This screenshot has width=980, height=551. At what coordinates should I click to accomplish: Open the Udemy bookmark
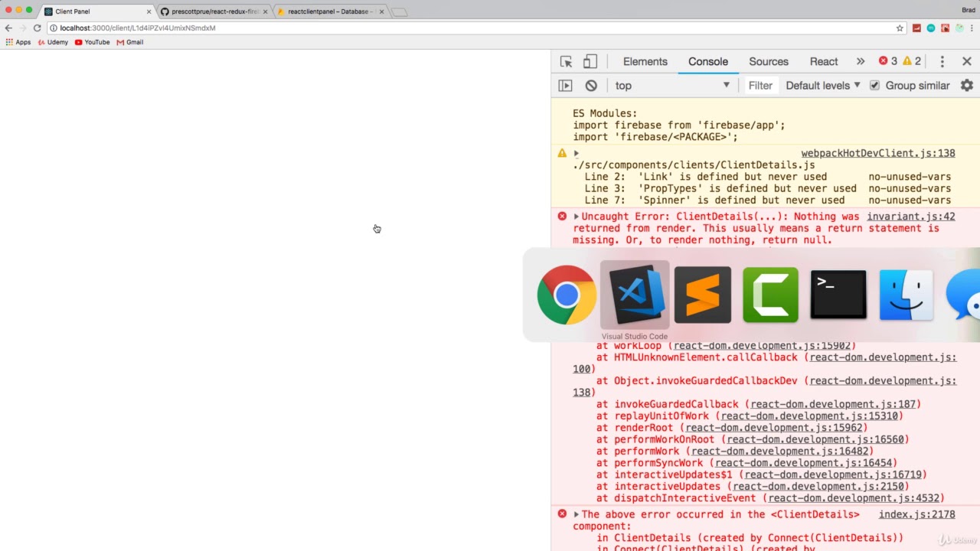[52, 42]
